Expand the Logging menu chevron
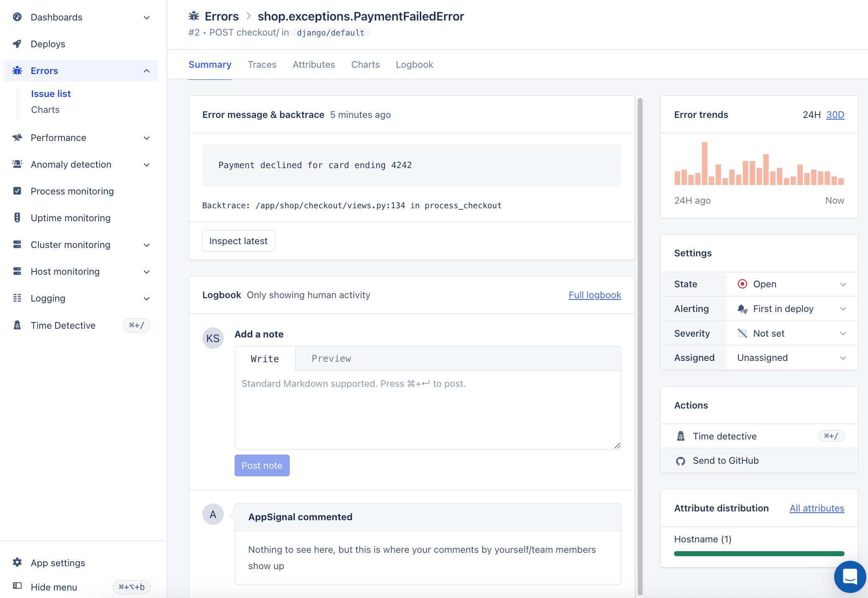This screenshot has width=868, height=598. 147,299
